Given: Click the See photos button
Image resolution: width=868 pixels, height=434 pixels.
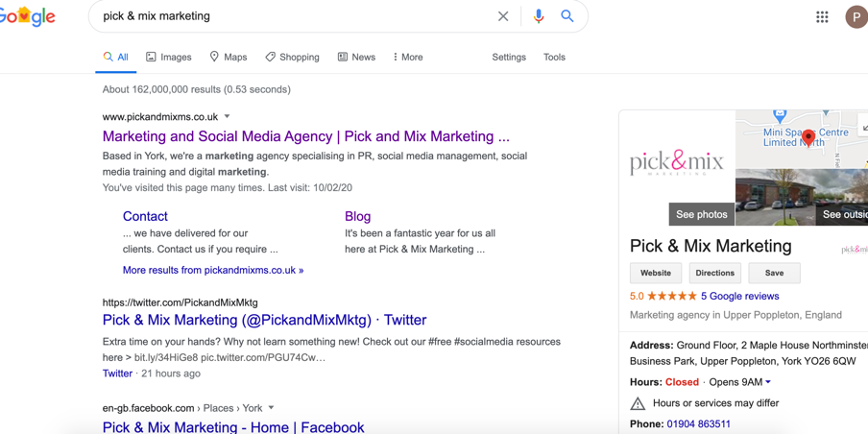Looking at the screenshot, I should (701, 214).
